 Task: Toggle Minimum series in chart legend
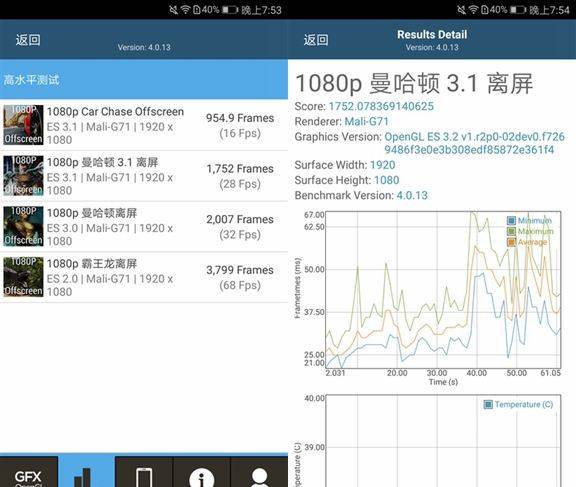click(x=530, y=221)
